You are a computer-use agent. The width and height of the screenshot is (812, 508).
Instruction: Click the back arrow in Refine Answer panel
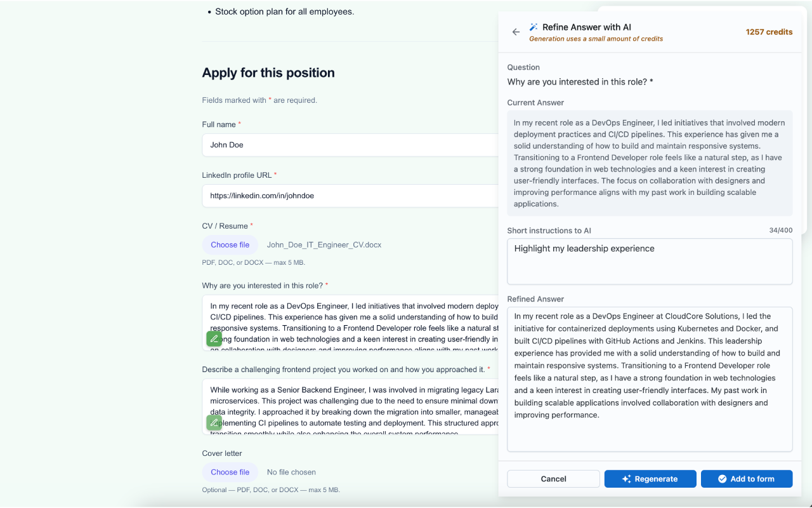[x=516, y=32]
